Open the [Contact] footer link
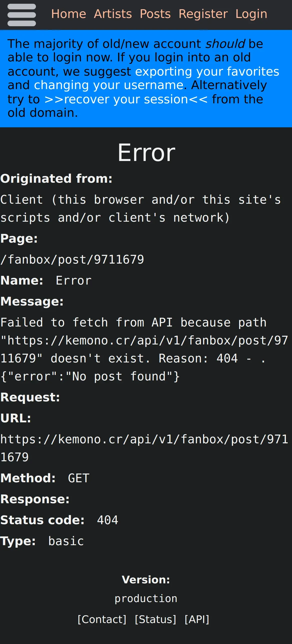This screenshot has width=292, height=644. pos(102,619)
